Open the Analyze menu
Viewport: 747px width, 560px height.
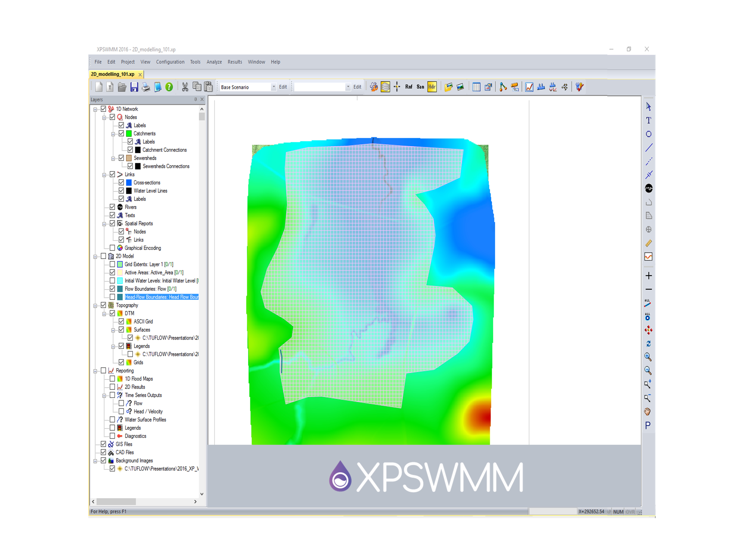click(214, 62)
